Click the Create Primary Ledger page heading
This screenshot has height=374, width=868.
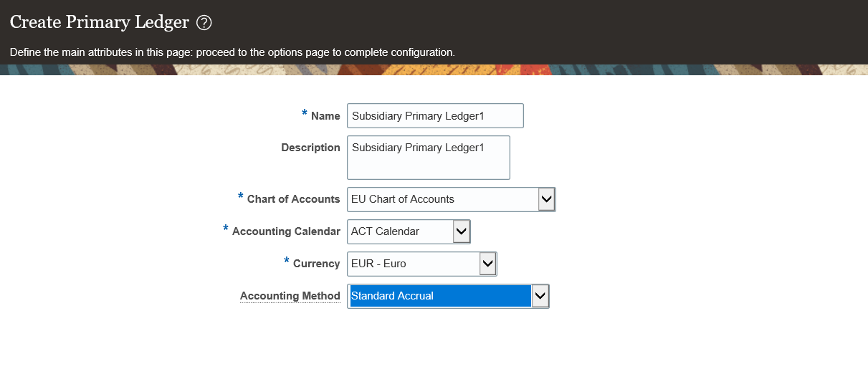[100, 23]
